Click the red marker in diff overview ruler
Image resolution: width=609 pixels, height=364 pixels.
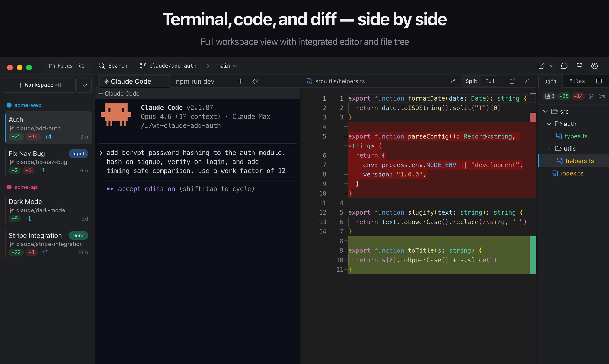click(533, 117)
